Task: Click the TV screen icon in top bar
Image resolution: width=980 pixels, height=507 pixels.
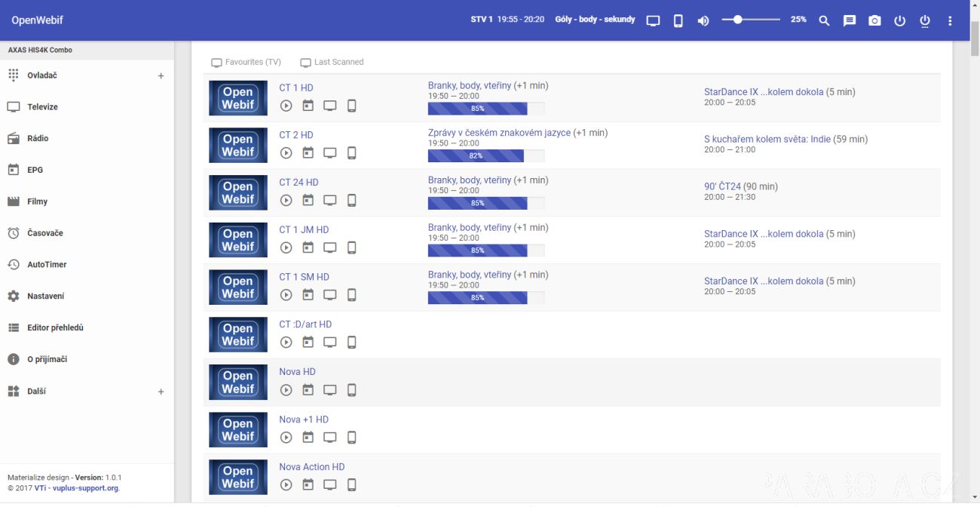Action: click(x=653, y=21)
